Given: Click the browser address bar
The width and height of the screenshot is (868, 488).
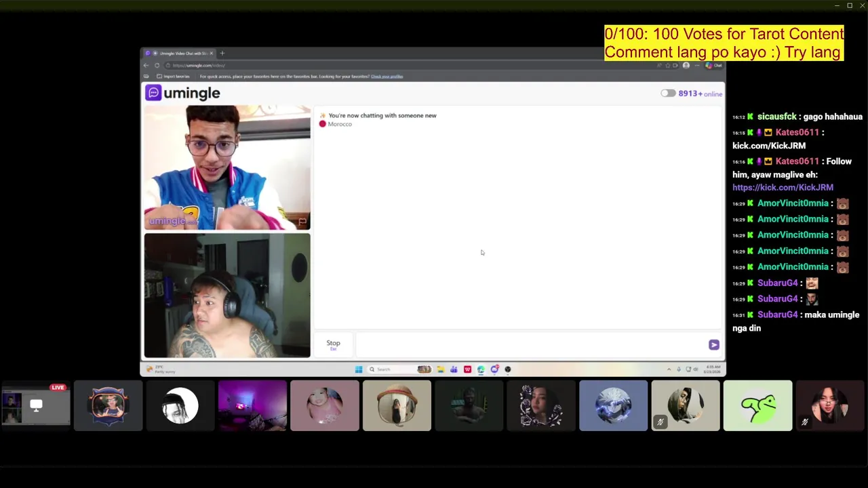Looking at the screenshot, I should tap(407, 65).
